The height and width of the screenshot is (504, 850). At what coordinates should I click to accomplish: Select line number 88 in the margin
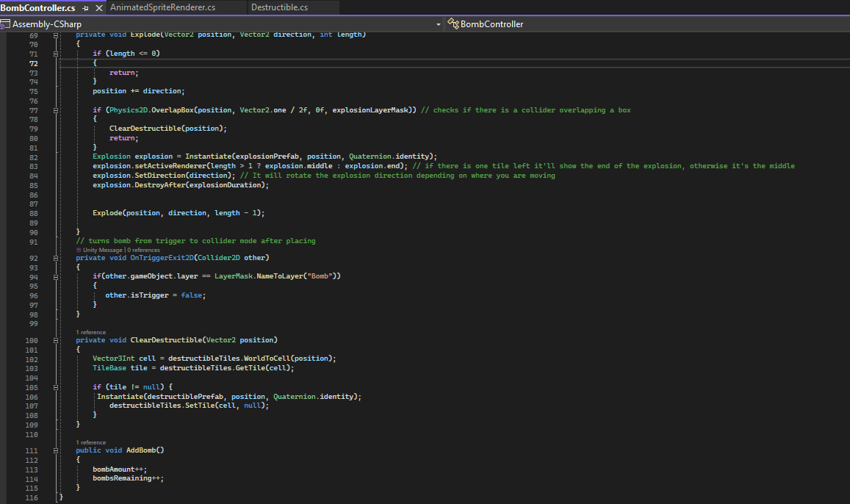click(x=33, y=213)
